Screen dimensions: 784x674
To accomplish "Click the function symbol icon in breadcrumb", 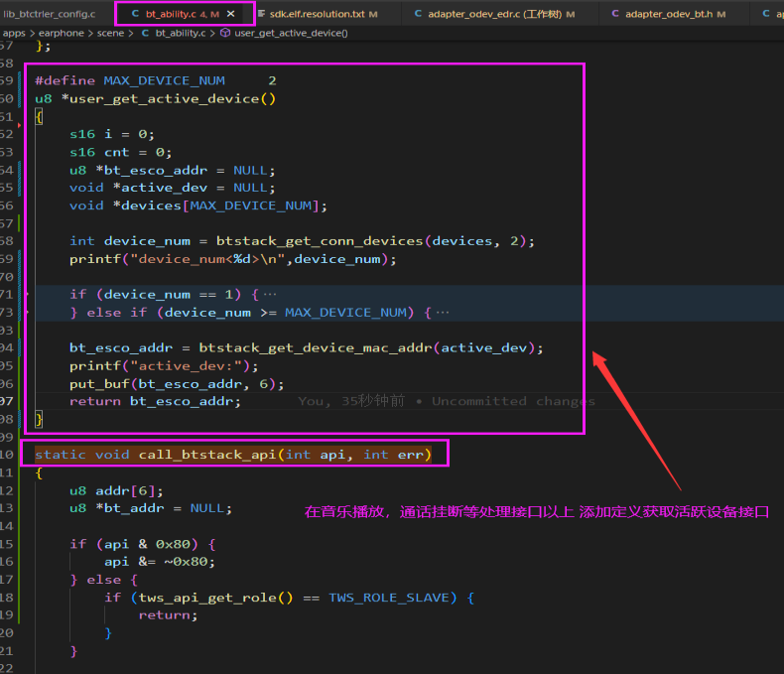I will pyautogui.click(x=225, y=33).
